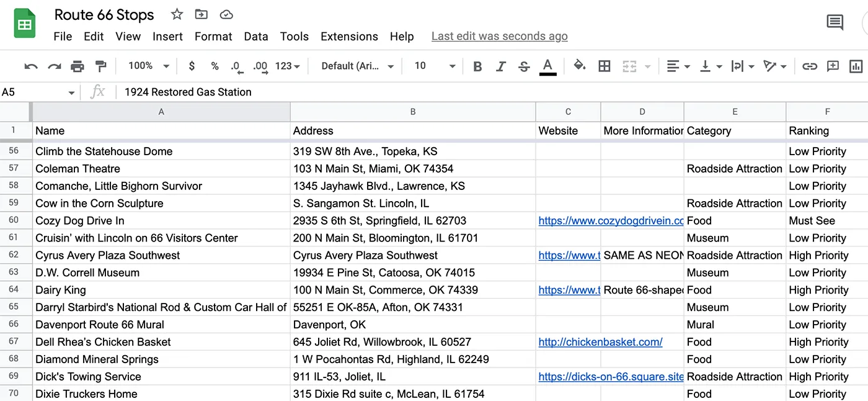Viewport: 868px width, 401px height.
Task: Expand the merge cells options arrow
Action: (x=648, y=66)
